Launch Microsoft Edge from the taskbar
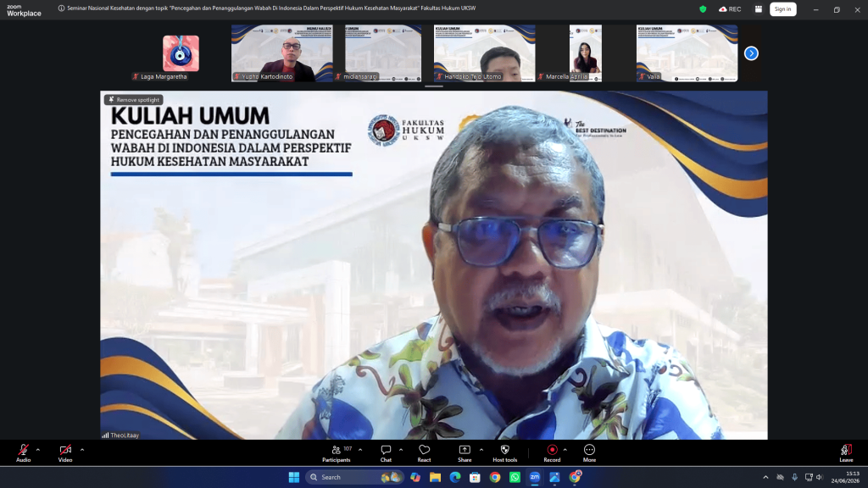This screenshot has width=868, height=488. tap(455, 477)
